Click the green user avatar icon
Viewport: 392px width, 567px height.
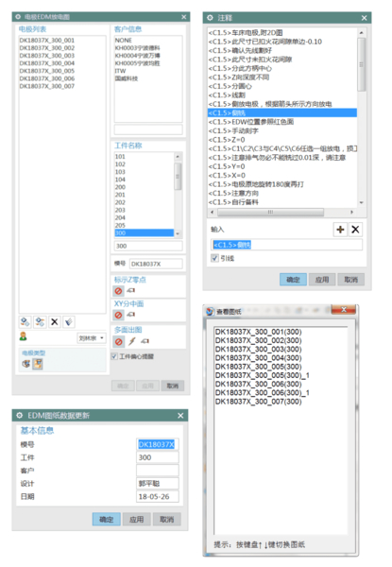tap(23, 336)
